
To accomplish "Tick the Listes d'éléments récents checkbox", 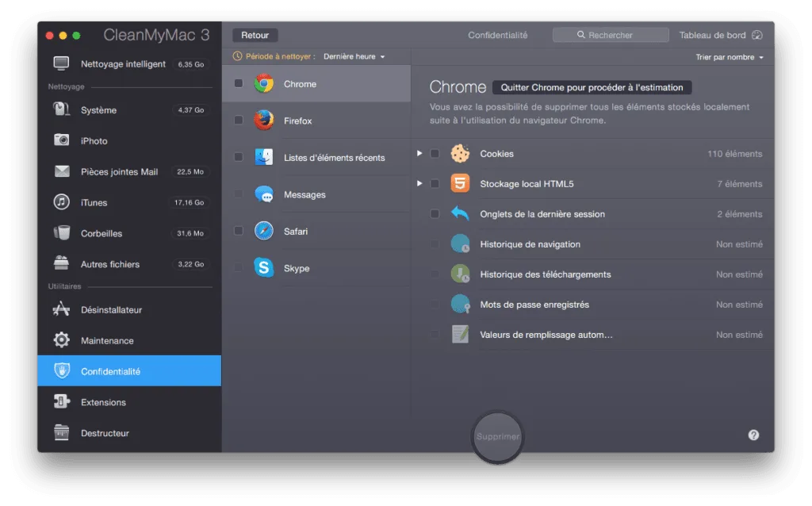I will click(238, 156).
